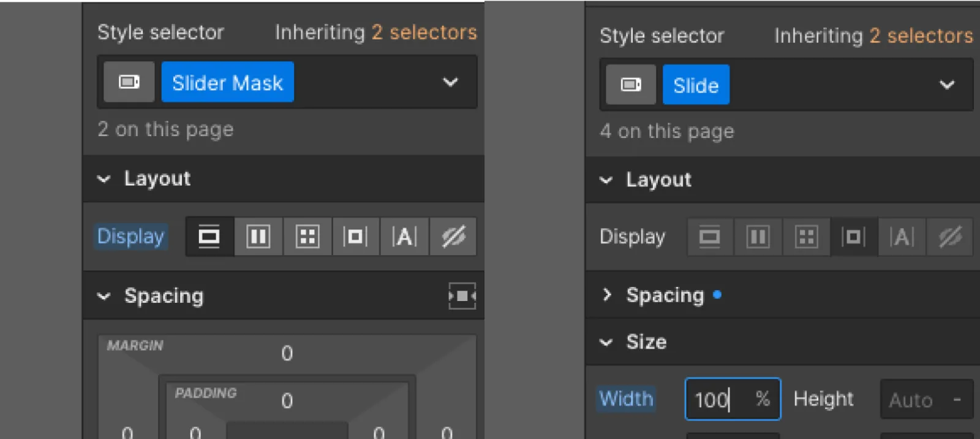Collapse Layout section in Slider Mask panel
Image resolution: width=980 pixels, height=439 pixels.
coord(104,179)
